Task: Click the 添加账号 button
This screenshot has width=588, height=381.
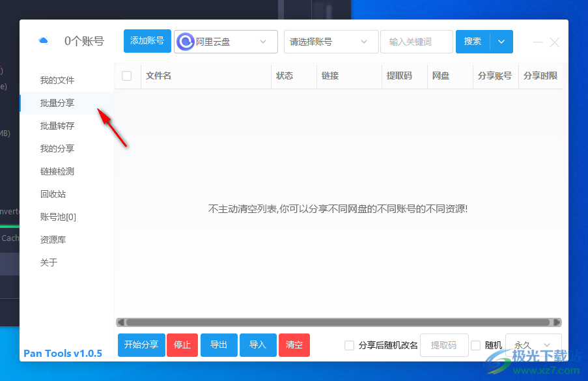Action: click(x=147, y=41)
